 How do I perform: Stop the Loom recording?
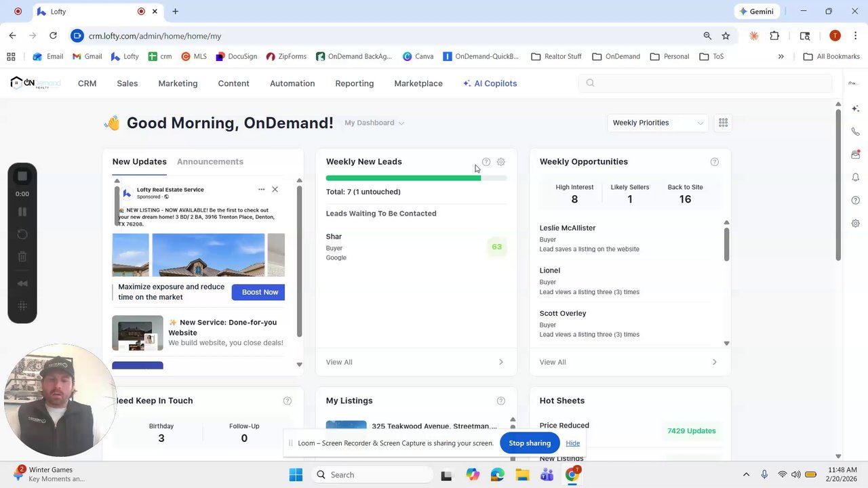click(22, 176)
